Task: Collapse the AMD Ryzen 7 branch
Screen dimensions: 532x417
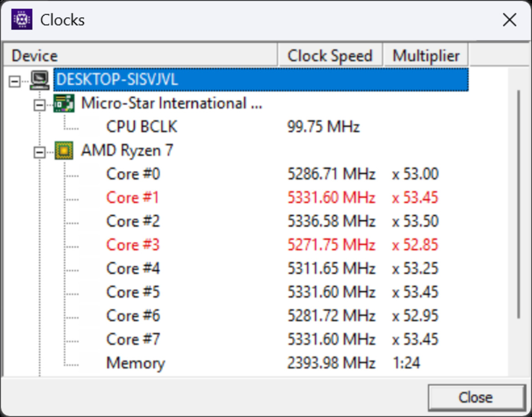Action: tap(40, 152)
